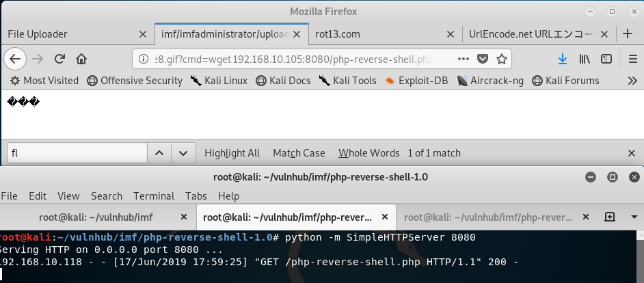Open Kali Docs bookmark
This screenshot has width=644, height=283.
point(283,81)
